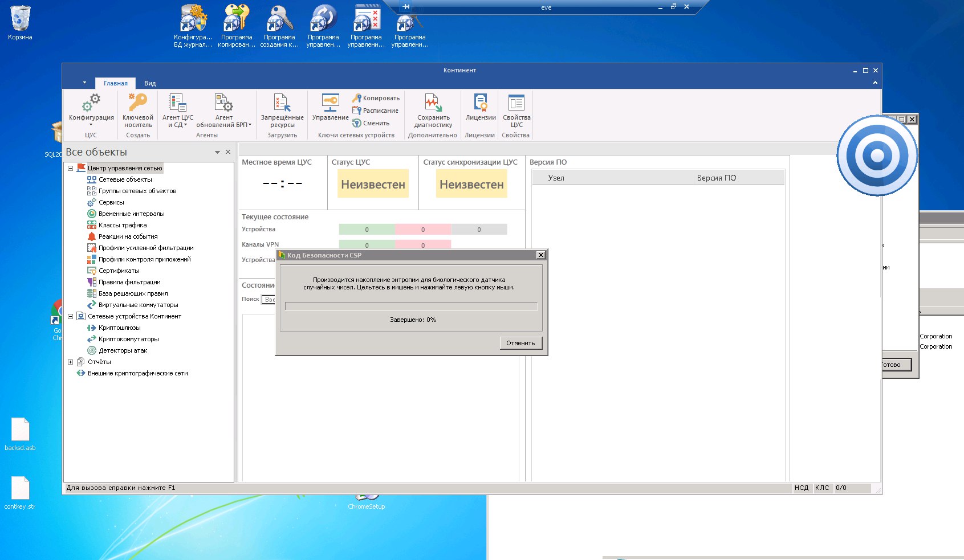
Task: Click the blue entropy target
Action: pyautogui.click(x=877, y=156)
